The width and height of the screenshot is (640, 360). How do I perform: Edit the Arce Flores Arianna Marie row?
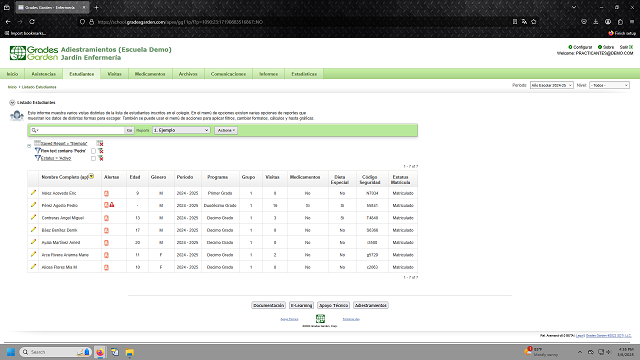click(33, 254)
